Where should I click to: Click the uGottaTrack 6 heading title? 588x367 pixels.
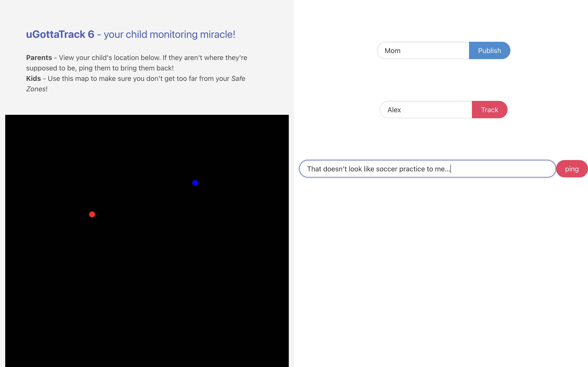[x=60, y=34]
